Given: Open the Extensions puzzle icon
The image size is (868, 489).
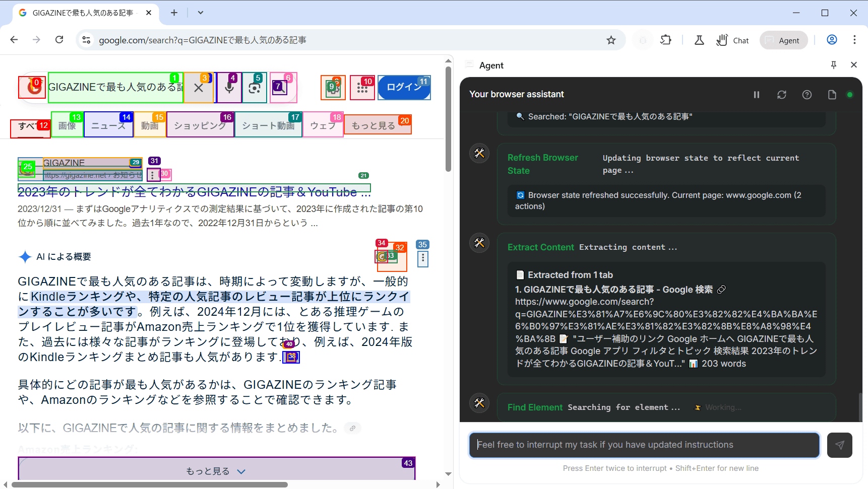Looking at the screenshot, I should [666, 40].
